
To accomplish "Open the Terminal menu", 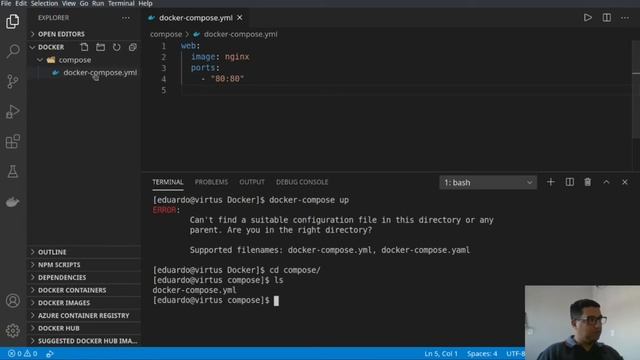I will [x=121, y=3].
